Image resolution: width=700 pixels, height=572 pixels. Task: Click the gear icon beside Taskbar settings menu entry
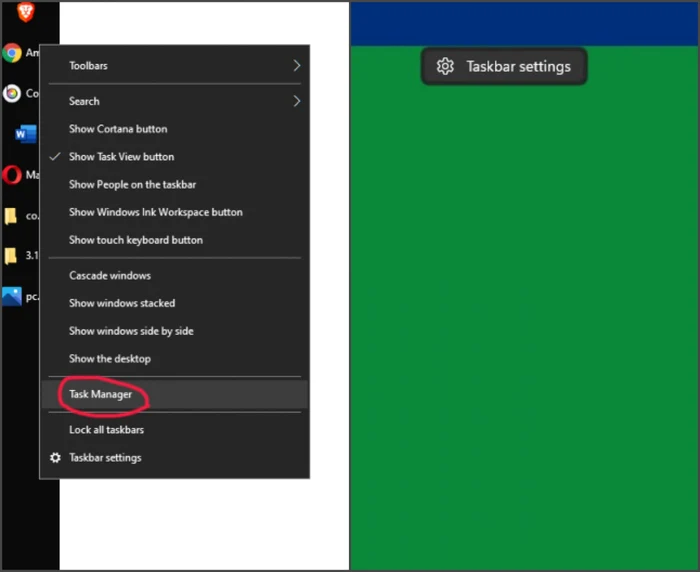coord(55,458)
